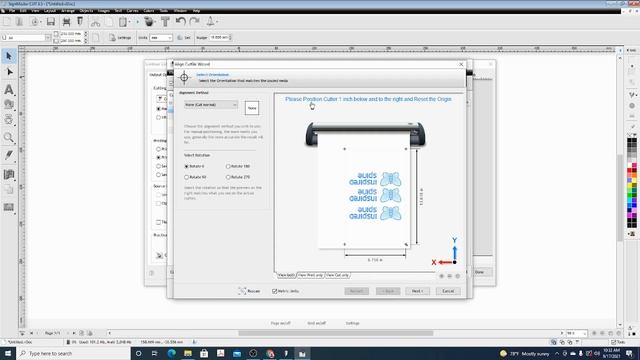Viewport: 640px width, 360px height.
Task: Open Mail app from taskbar
Action: click(x=237, y=353)
